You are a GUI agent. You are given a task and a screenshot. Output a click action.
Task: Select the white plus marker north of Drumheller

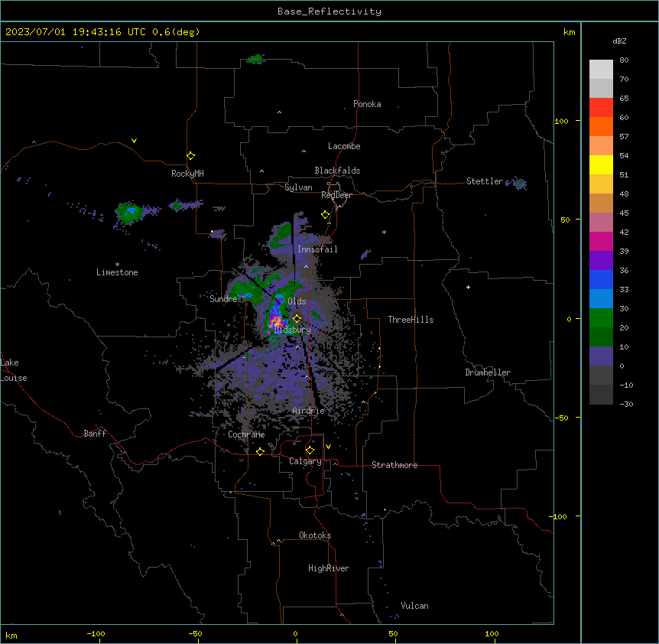(468, 287)
